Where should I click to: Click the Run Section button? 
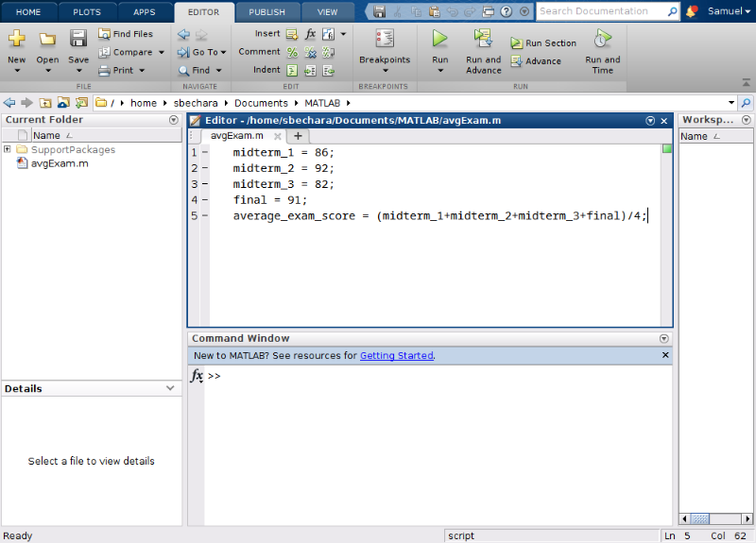click(x=543, y=43)
